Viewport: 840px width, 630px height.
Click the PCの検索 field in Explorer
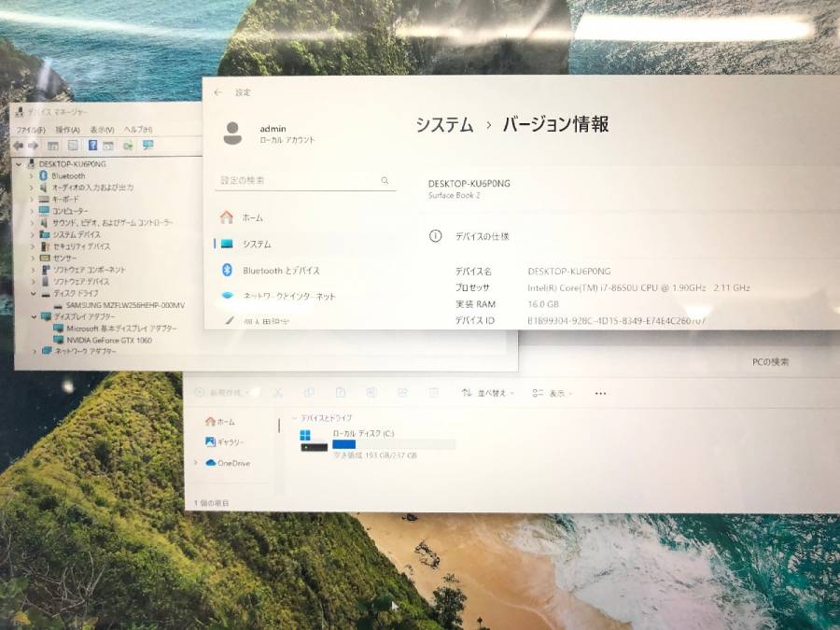pos(770,362)
